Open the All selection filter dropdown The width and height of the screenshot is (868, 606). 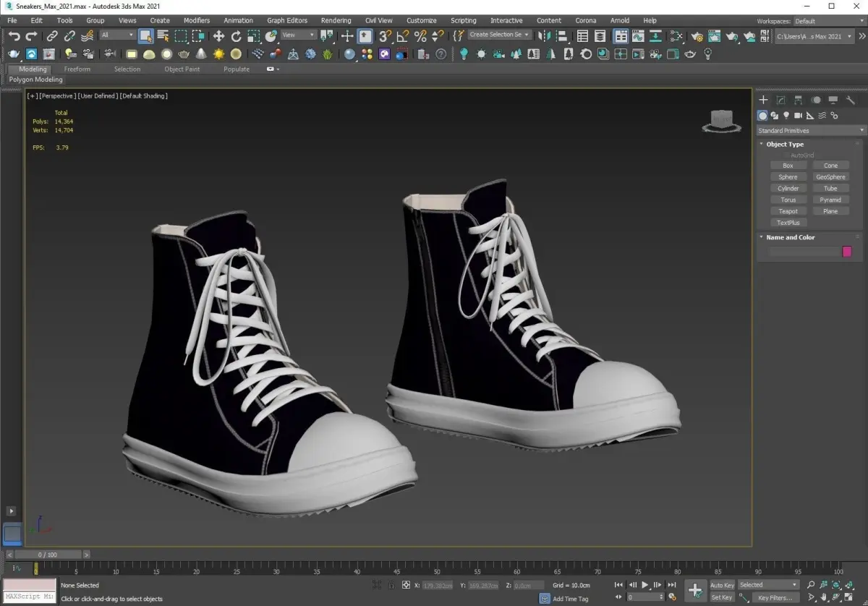click(117, 35)
